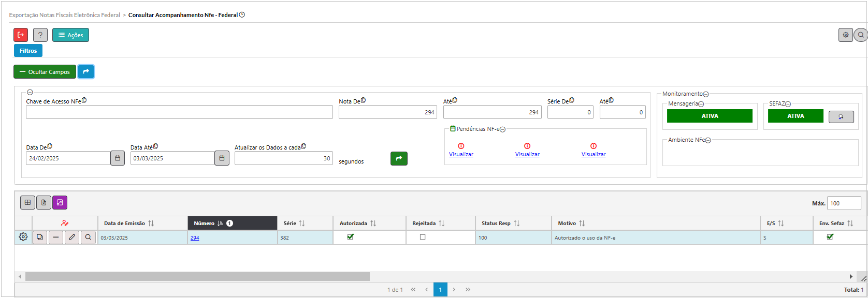Collapse the Monitoramento section

pyautogui.click(x=706, y=94)
